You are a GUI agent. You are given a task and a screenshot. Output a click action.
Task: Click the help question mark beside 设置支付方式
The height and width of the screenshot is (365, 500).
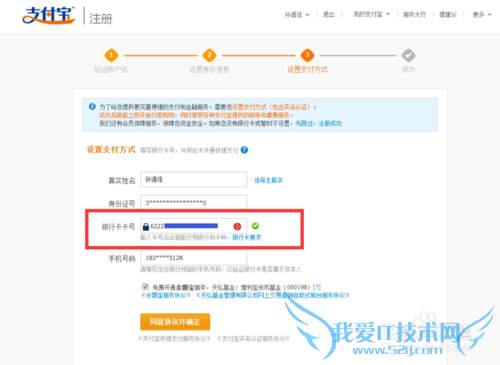pos(244,150)
